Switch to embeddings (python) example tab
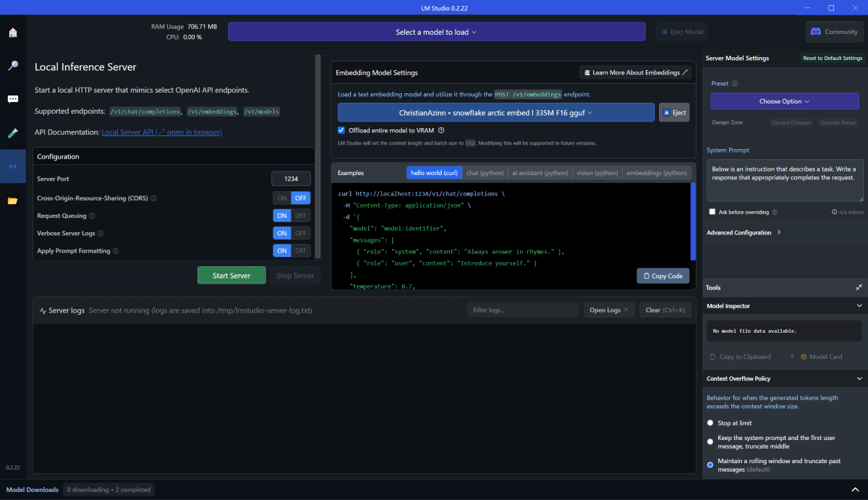Viewport: 868px width, 500px height. pos(657,173)
